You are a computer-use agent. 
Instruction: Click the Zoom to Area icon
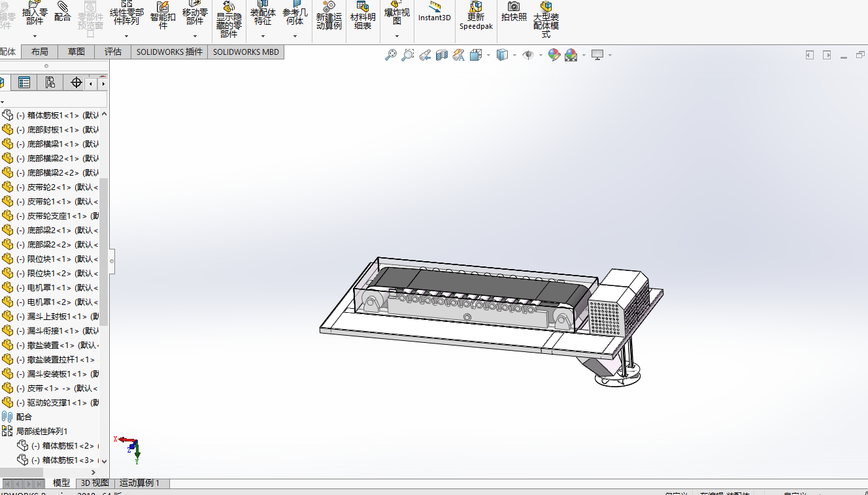[x=408, y=56]
